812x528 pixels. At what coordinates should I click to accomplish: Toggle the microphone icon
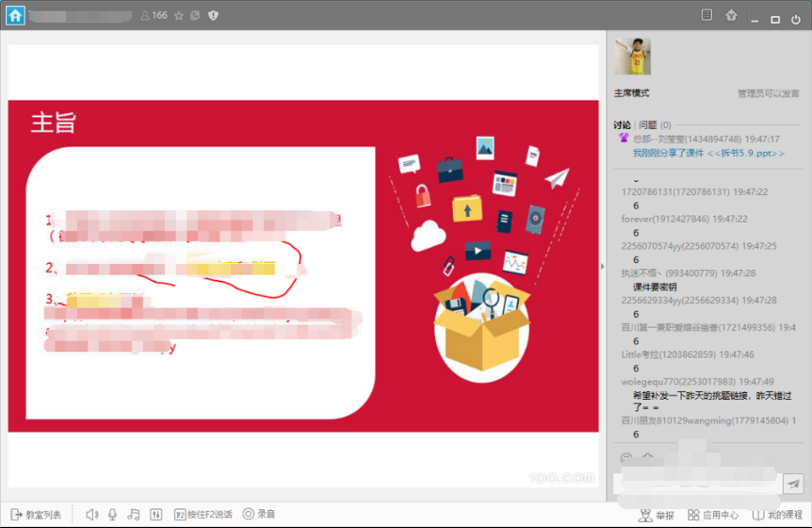tap(112, 514)
